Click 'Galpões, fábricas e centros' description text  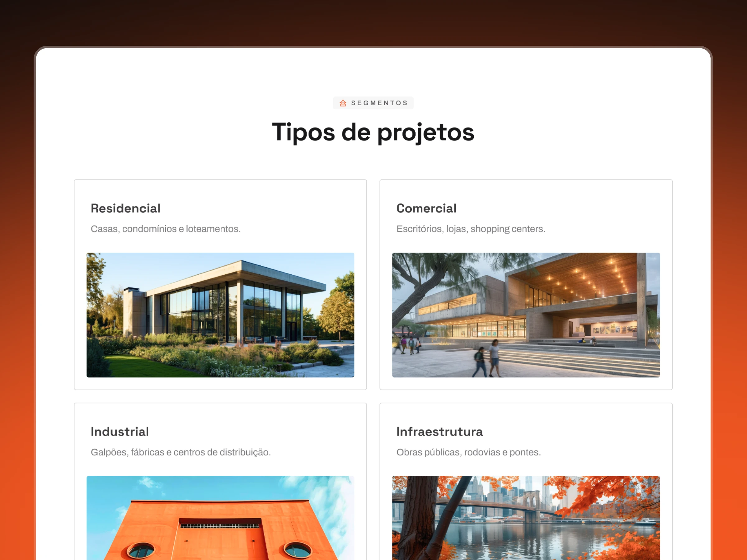181,452
